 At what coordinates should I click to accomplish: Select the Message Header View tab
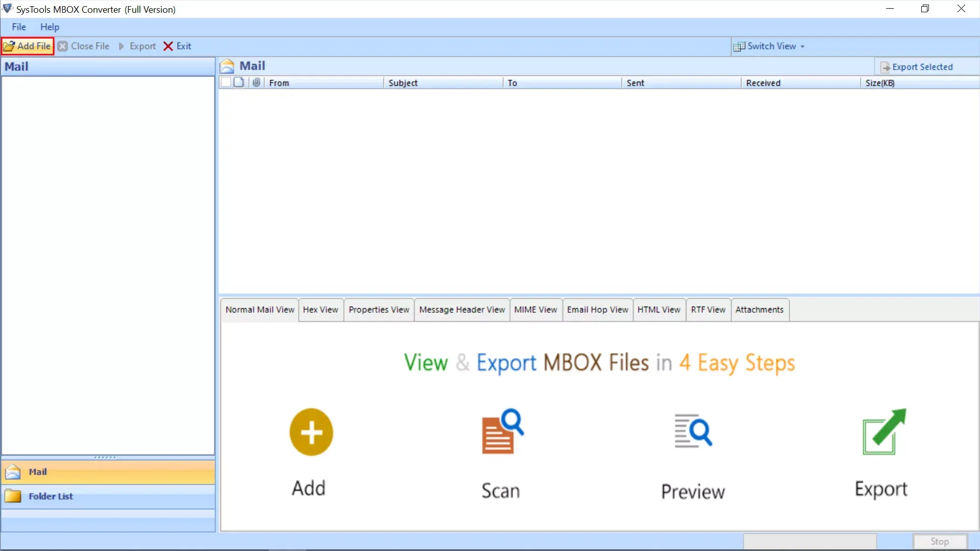point(462,310)
